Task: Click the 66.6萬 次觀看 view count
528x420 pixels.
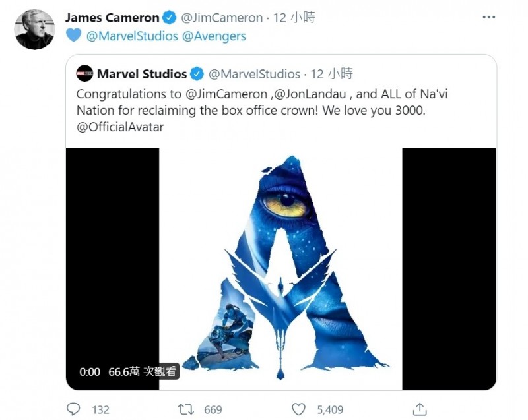Action: click(143, 372)
